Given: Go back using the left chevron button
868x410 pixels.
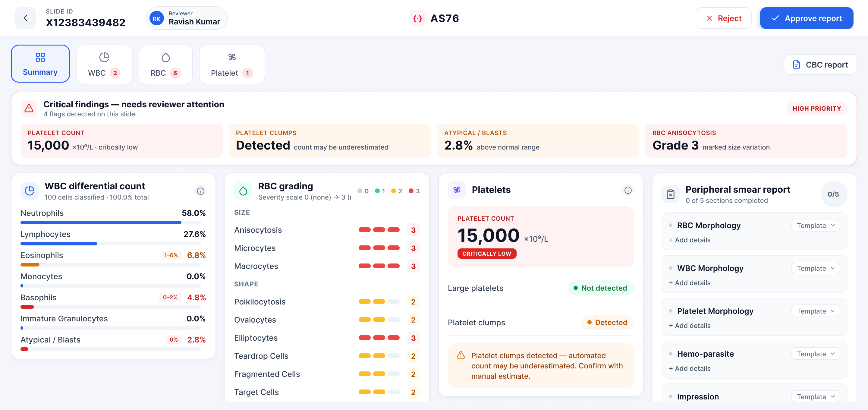Looking at the screenshot, I should pyautogui.click(x=25, y=18).
